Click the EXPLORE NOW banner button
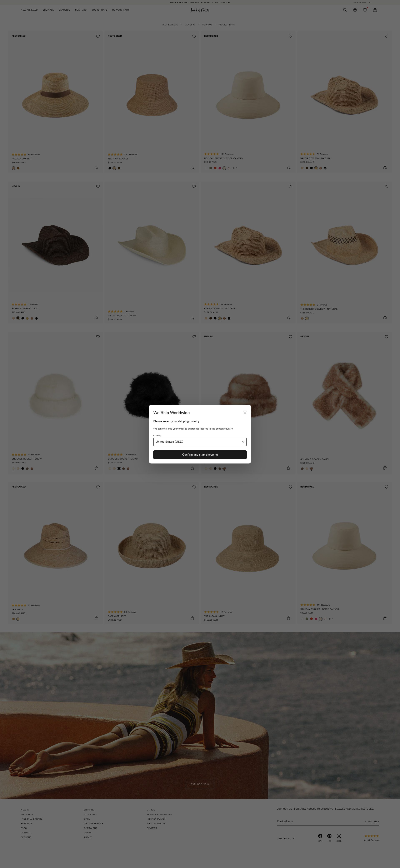400x868 pixels. (200, 784)
